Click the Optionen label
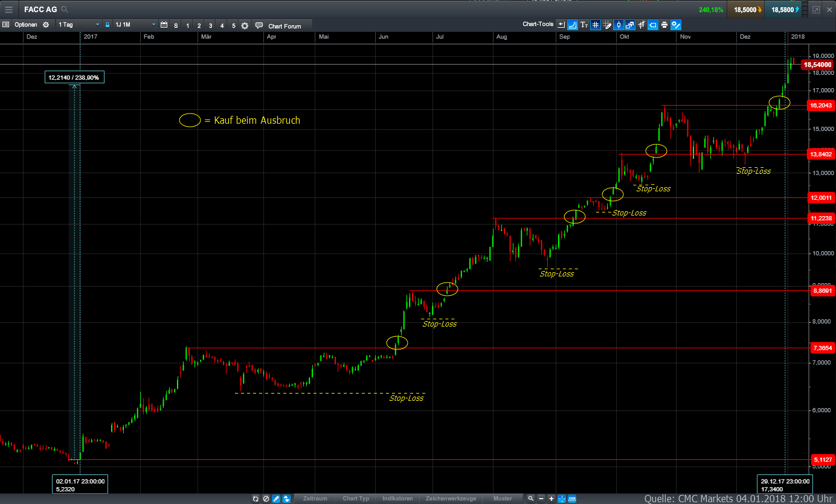This screenshot has width=836, height=504. pos(25,25)
